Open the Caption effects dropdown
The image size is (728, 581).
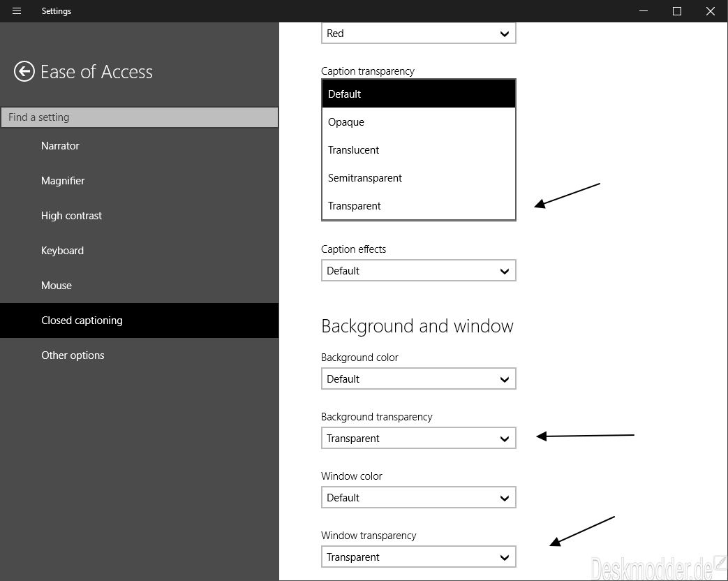[418, 271]
